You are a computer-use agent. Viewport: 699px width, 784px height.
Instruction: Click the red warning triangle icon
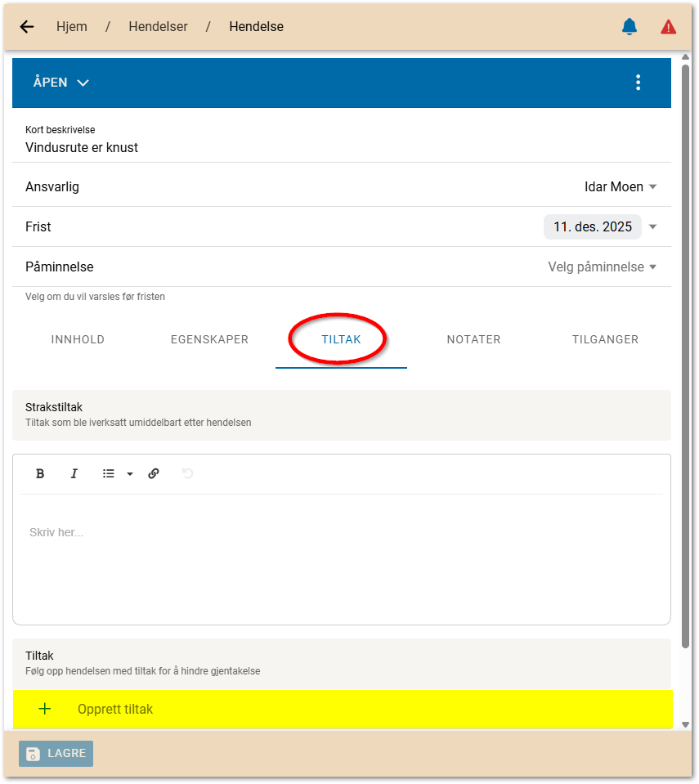[x=668, y=27]
